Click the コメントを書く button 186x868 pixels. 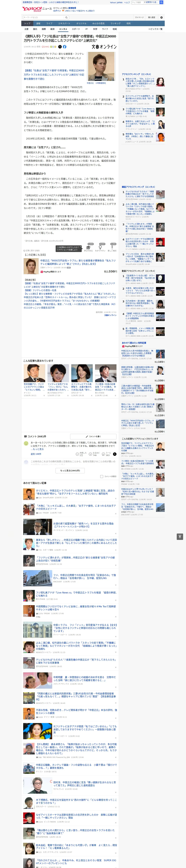(x=93, y=436)
